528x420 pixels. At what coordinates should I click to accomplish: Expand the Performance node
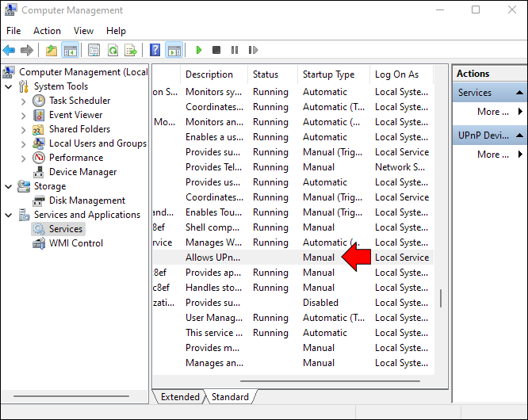pos(23,158)
